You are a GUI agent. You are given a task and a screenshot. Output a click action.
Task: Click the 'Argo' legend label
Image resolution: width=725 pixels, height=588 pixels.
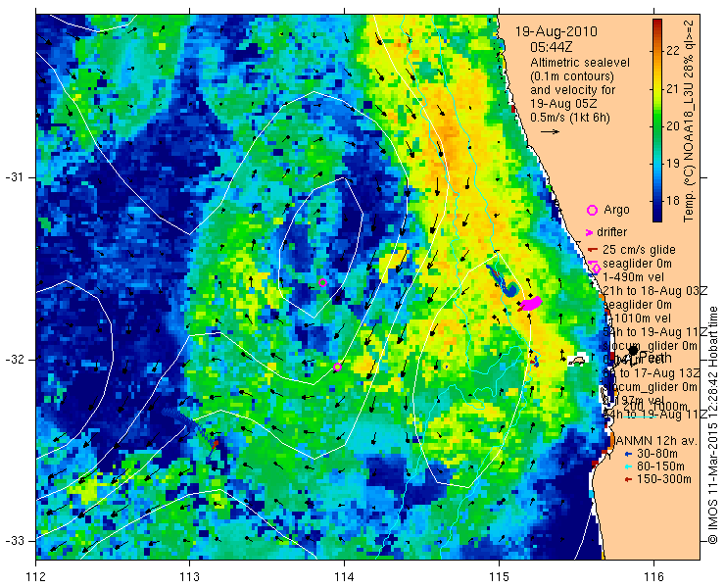click(x=616, y=210)
